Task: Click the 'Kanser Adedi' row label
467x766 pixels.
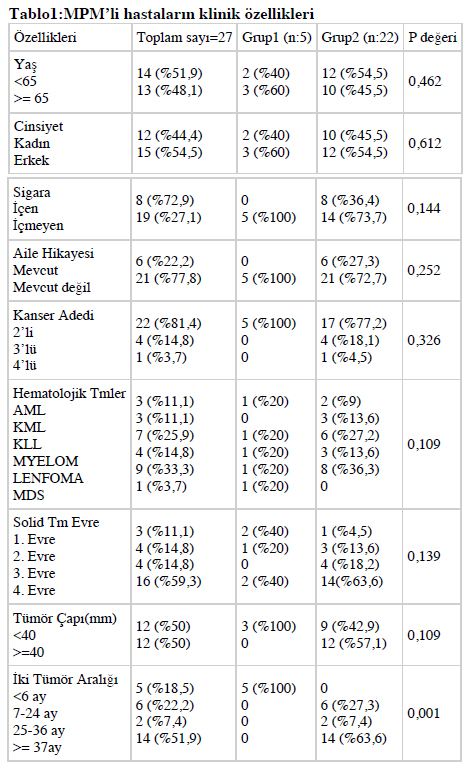Action: click(x=54, y=316)
